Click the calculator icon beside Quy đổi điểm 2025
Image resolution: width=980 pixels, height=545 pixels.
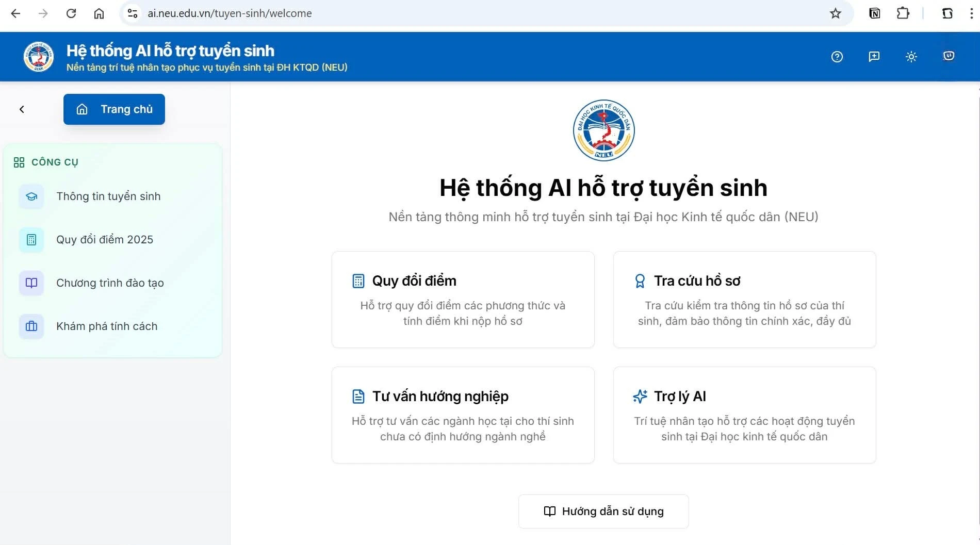[31, 240]
